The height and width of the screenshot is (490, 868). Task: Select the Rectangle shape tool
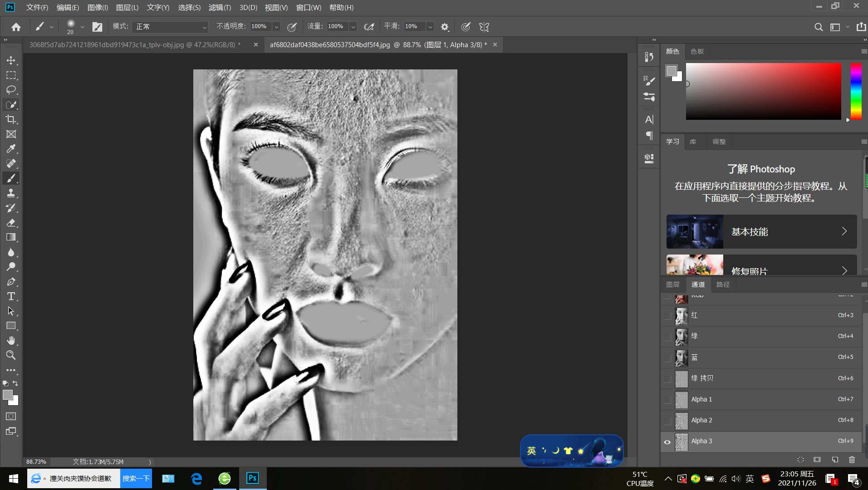coord(11,326)
